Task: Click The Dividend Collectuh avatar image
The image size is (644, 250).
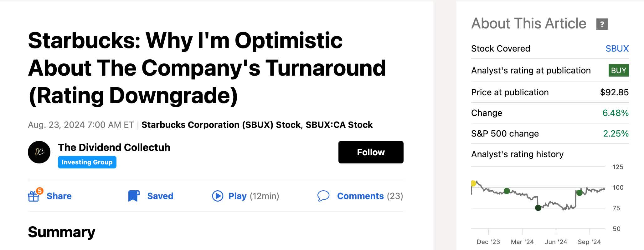Action: 39,152
